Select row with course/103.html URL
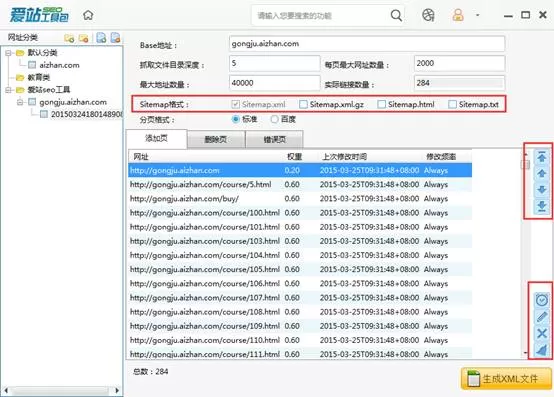The image size is (554, 397). tap(300, 241)
